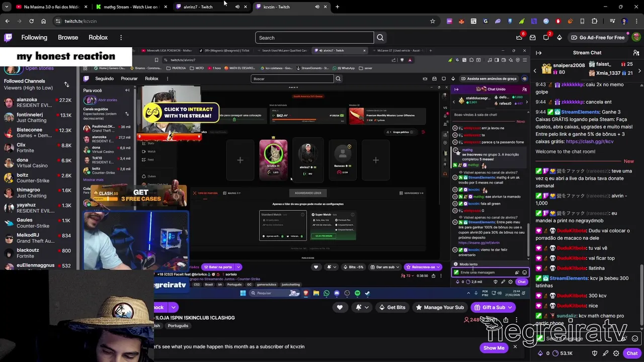Expand Gift a Sub dropdown

[510, 307]
